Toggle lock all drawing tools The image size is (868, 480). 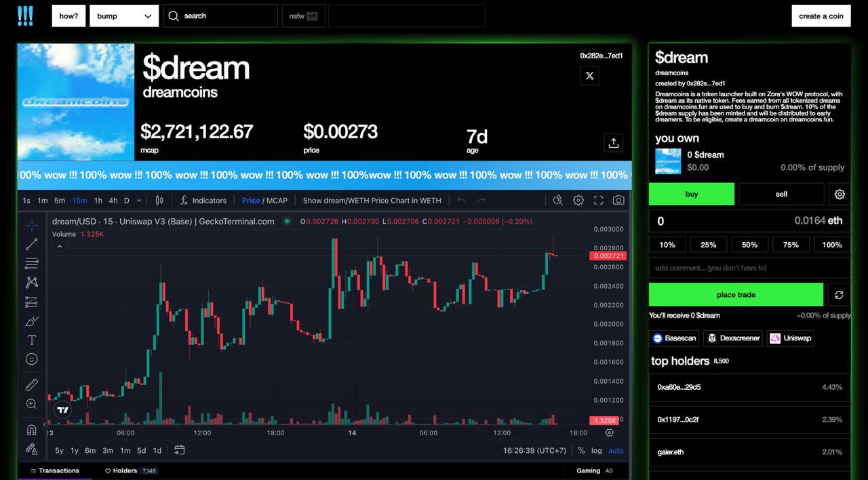31,449
